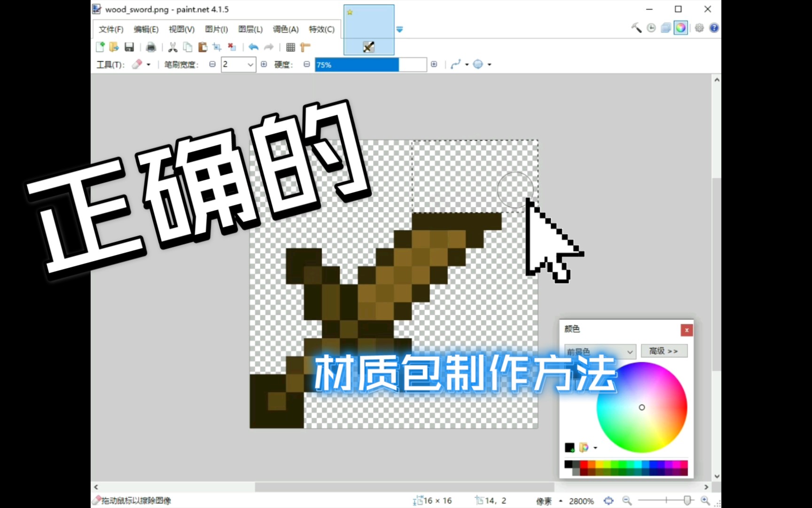The image size is (812, 508).
Task: Undo the last action with the blue arrow
Action: [x=253, y=47]
